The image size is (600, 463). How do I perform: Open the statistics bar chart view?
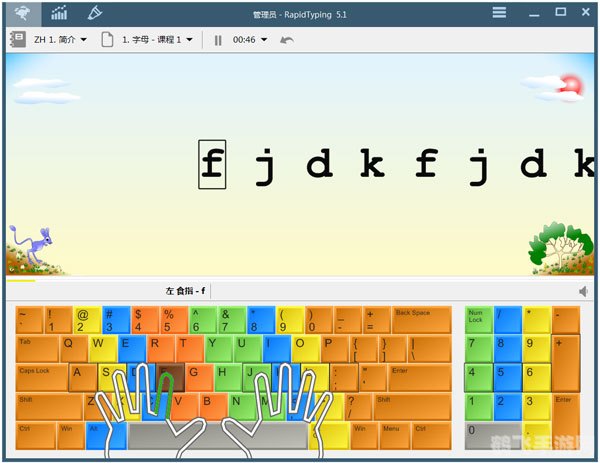[x=60, y=13]
